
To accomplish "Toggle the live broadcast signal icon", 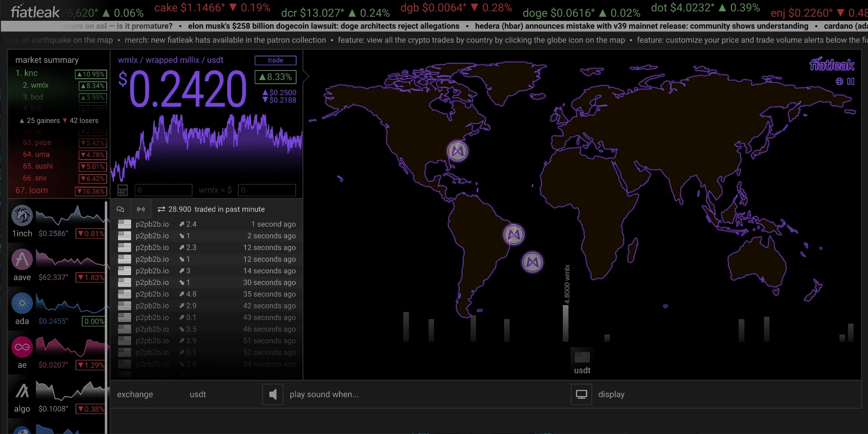I will pos(141,209).
